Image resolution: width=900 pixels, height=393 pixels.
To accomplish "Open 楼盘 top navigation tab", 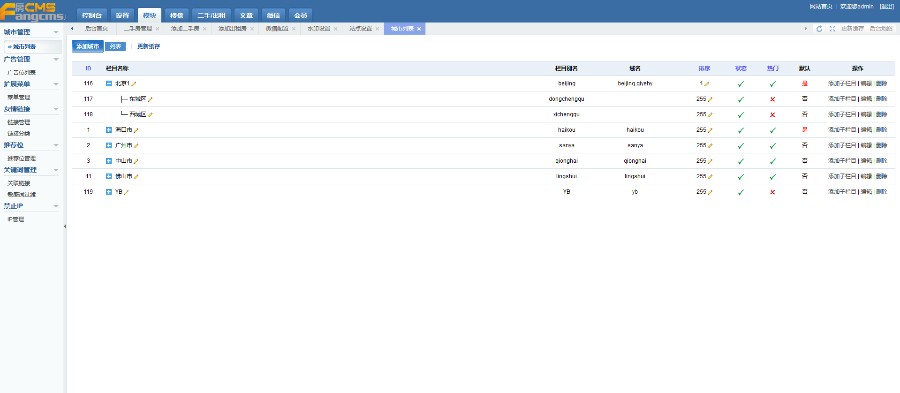I will (176, 15).
